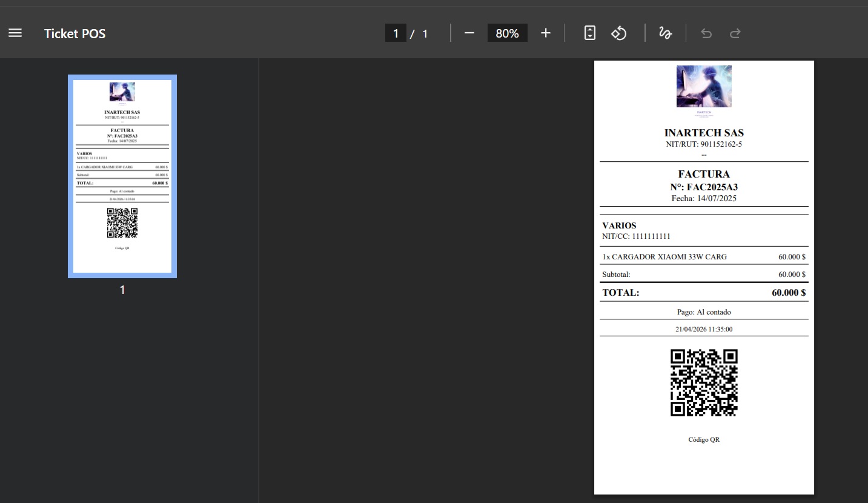868x503 pixels.
Task: Click the current page number field
Action: (396, 33)
